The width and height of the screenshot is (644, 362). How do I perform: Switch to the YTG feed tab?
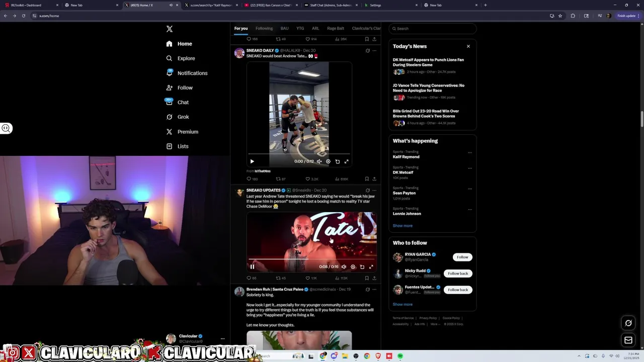300,29
